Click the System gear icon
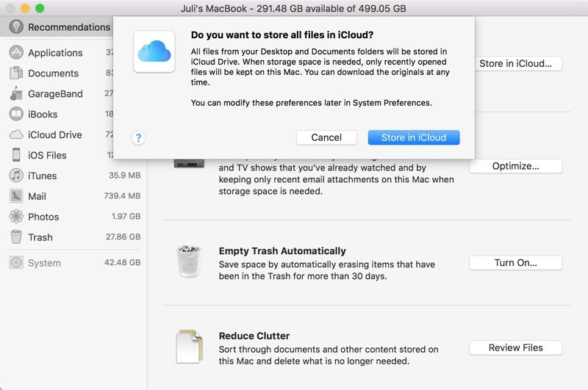The image size is (588, 390). (16, 263)
